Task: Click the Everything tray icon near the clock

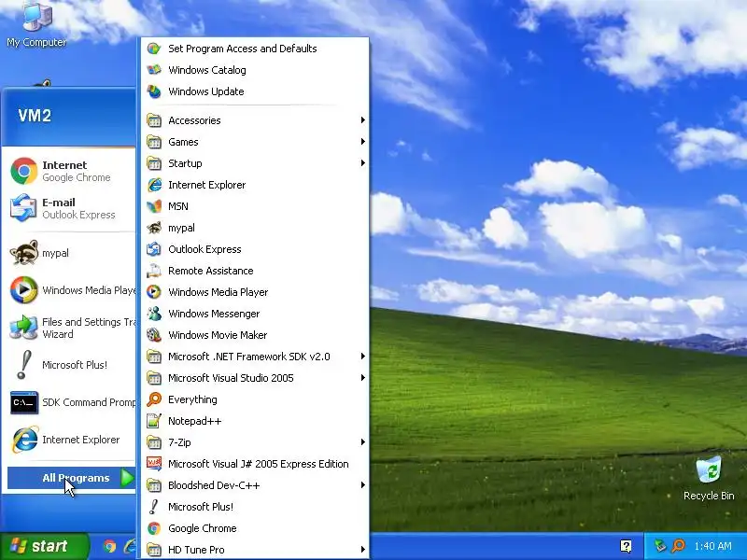Action: pos(679,546)
